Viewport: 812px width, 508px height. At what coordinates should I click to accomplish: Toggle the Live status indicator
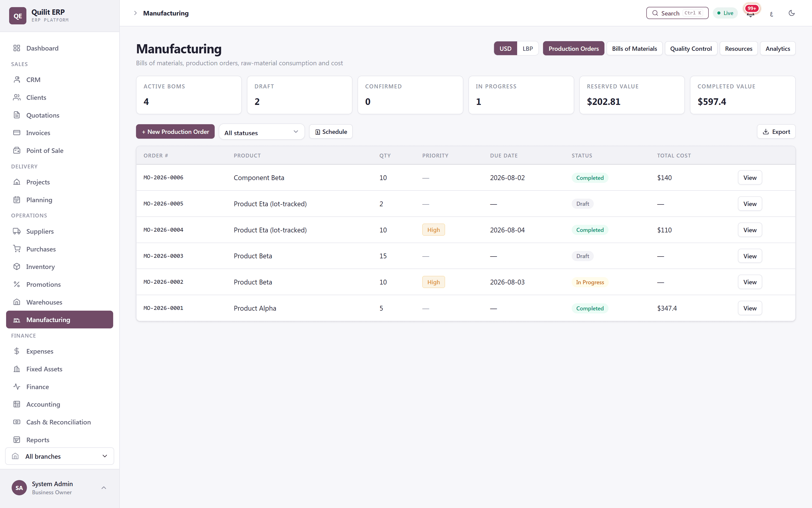tap(725, 13)
